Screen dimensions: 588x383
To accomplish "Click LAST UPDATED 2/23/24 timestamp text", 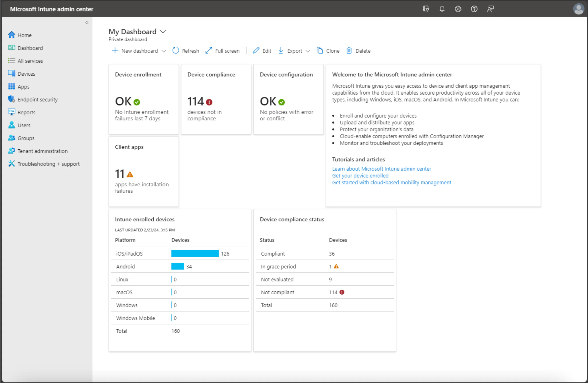I will (x=145, y=230).
